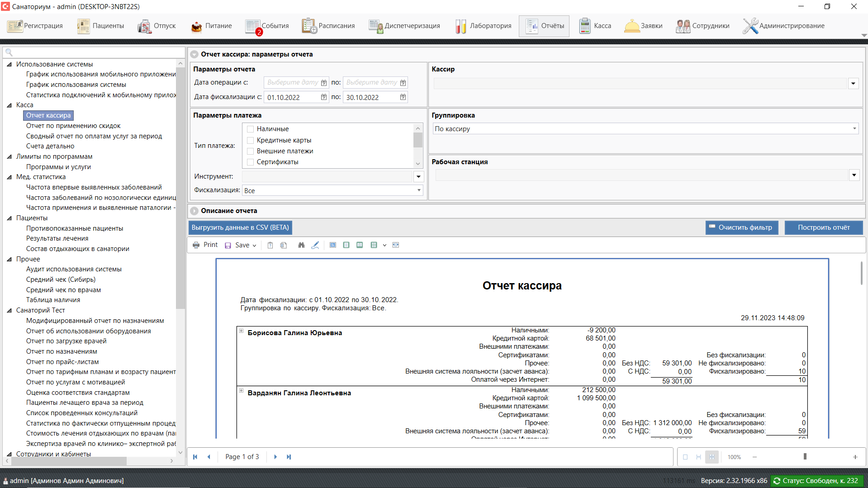Click the binoculars search icon
The image size is (868, 488).
pos(301,245)
